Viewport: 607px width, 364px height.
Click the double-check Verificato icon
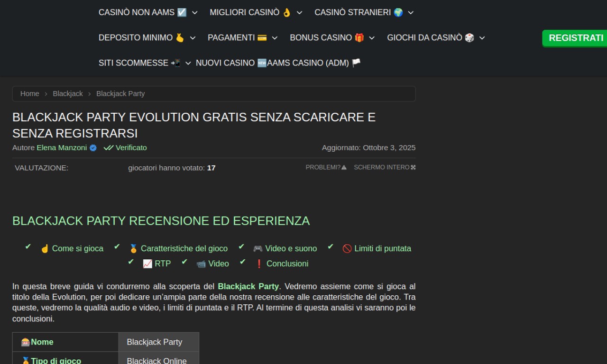click(109, 148)
